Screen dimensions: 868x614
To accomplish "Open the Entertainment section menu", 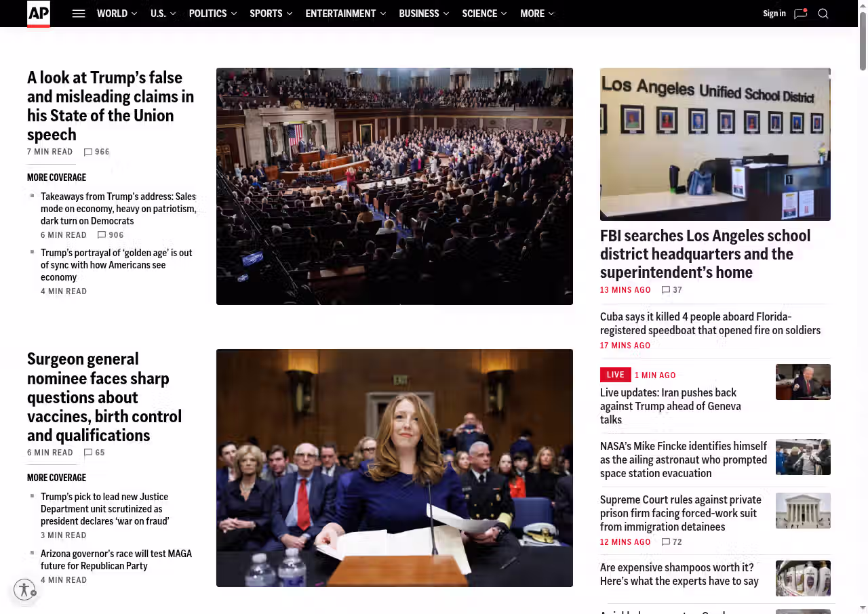I will 345,14.
